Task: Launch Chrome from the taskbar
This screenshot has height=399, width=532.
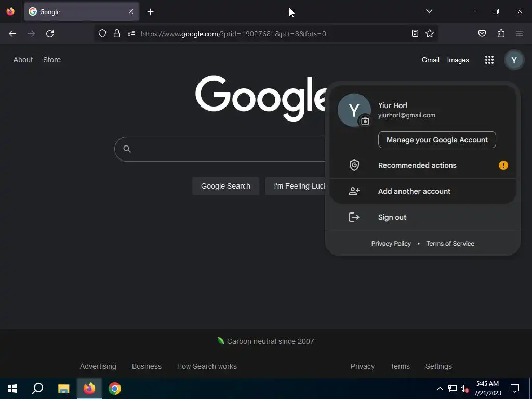Action: pyautogui.click(x=115, y=389)
